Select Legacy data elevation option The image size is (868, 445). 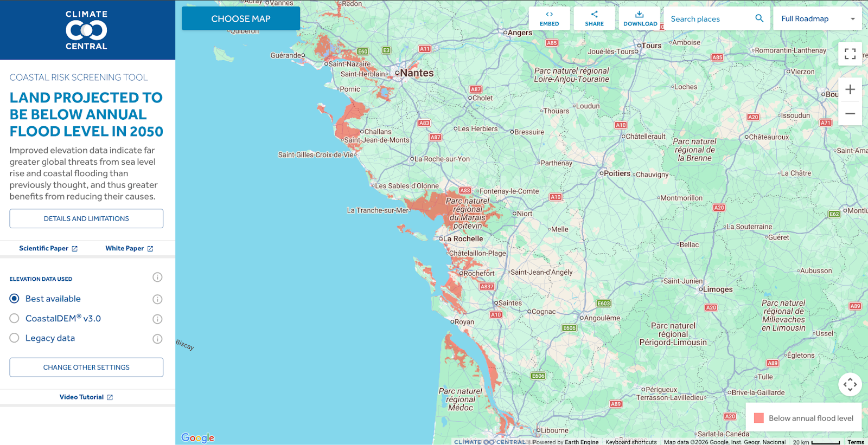coord(14,338)
